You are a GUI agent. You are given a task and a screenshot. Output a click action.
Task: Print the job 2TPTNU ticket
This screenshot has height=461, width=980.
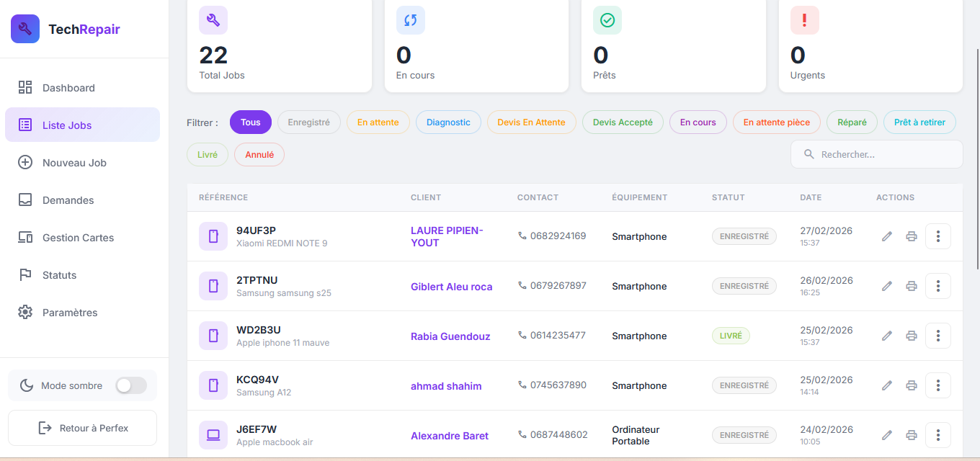click(912, 286)
